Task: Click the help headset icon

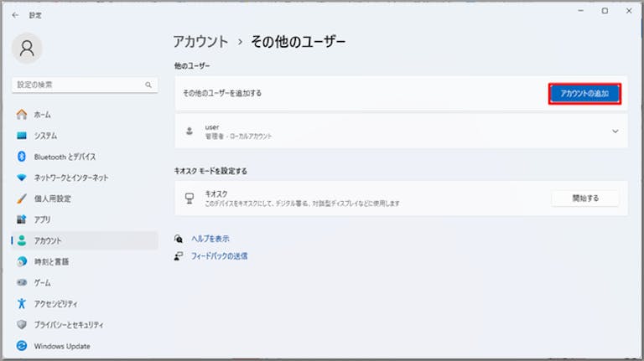Action: (x=179, y=239)
